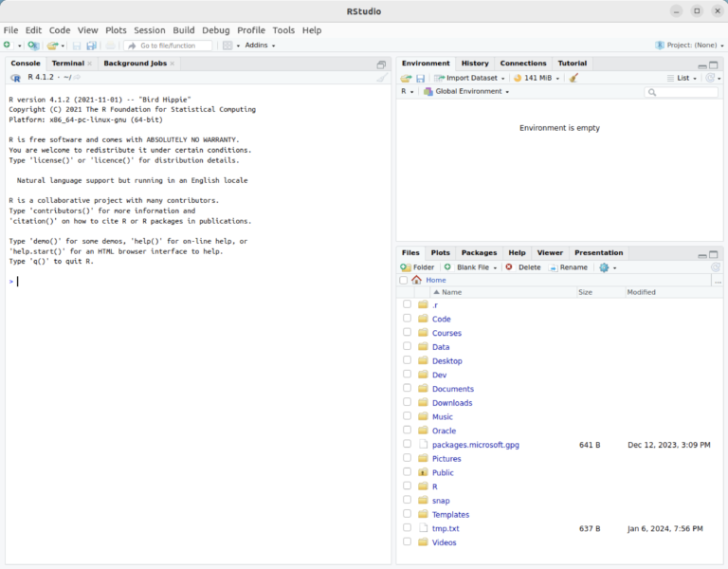Open the recent files dropdown arrow
Image resolution: width=728 pixels, height=569 pixels.
63,46
